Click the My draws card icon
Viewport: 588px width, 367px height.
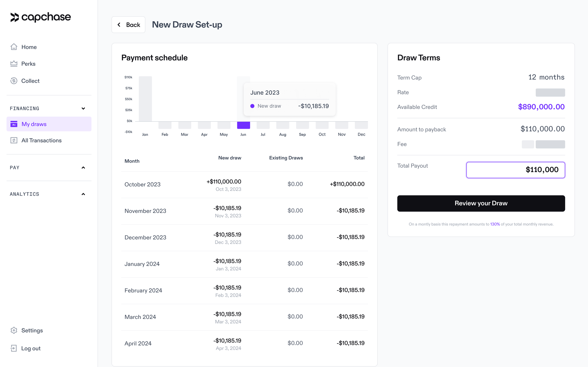coord(14,124)
